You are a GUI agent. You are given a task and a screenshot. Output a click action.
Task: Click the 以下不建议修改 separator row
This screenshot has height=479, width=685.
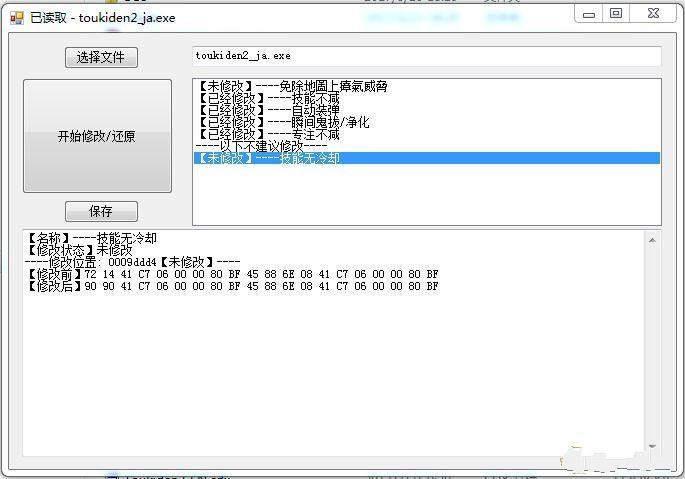tap(427, 146)
